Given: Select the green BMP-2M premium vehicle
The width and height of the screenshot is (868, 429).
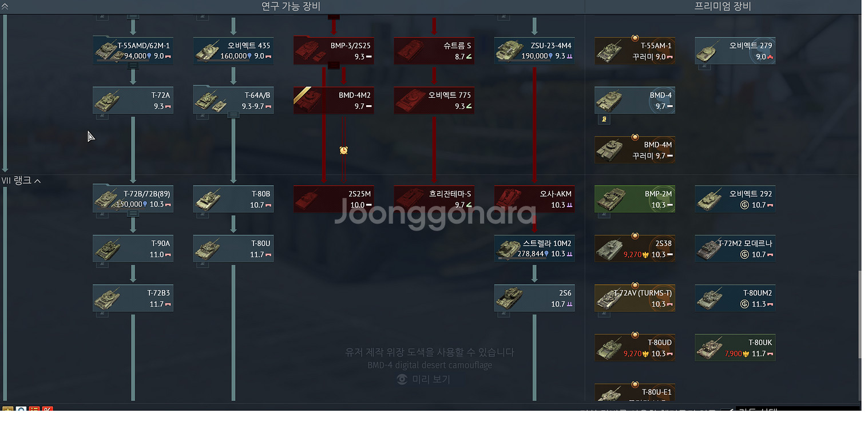Looking at the screenshot, I should 635,199.
